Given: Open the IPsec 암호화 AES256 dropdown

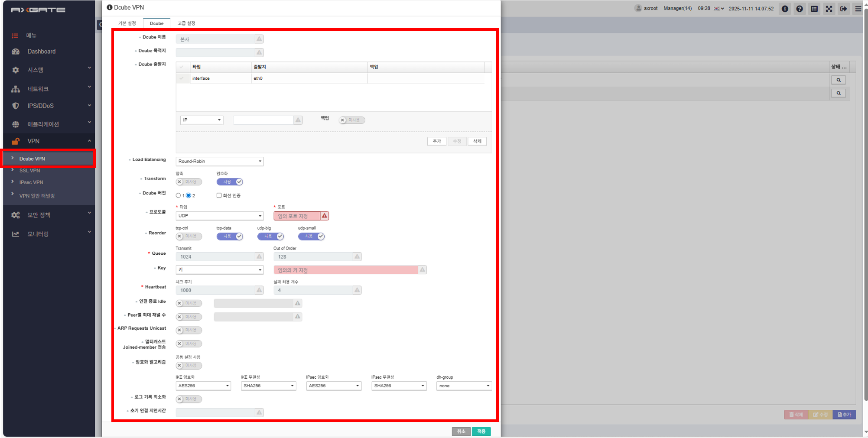Looking at the screenshot, I should (334, 386).
